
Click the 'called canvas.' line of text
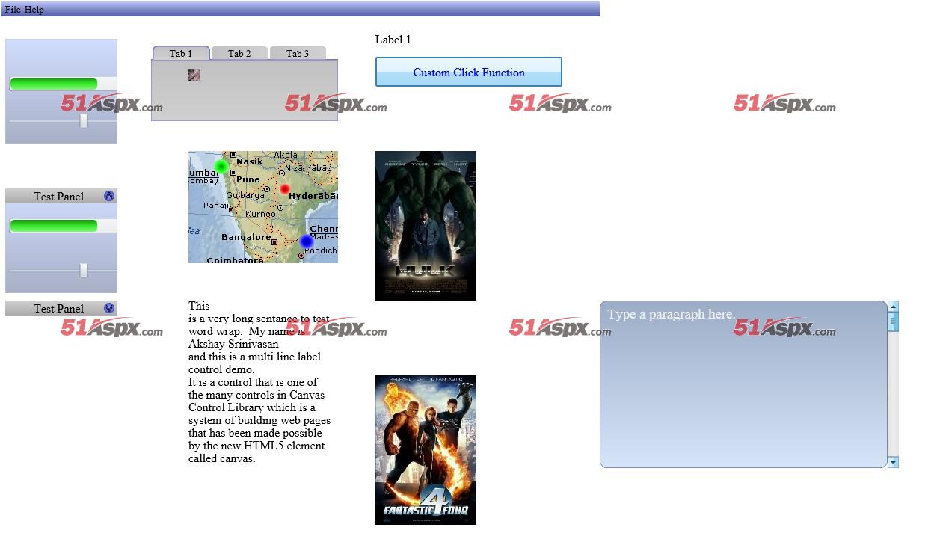(222, 458)
